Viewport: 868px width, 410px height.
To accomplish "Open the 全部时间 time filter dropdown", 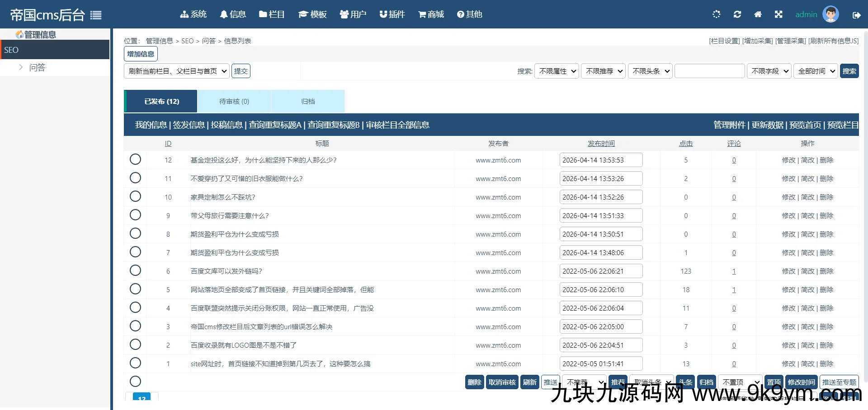I will coord(816,71).
